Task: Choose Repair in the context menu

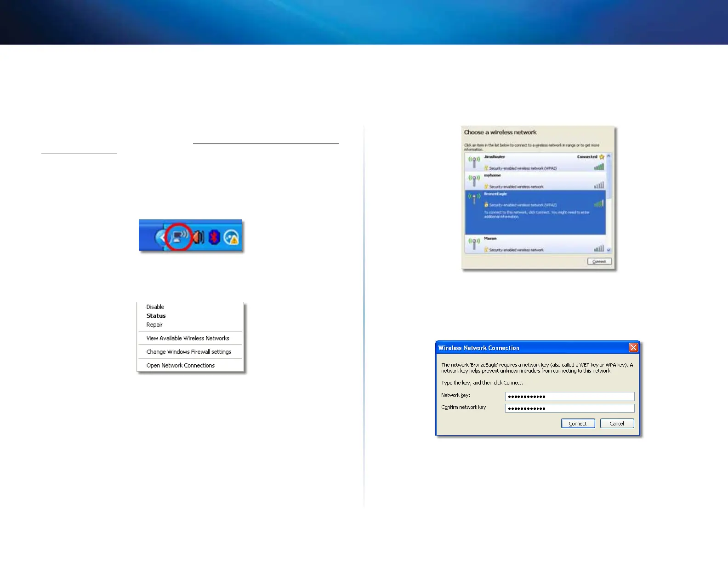Action: 154,325
